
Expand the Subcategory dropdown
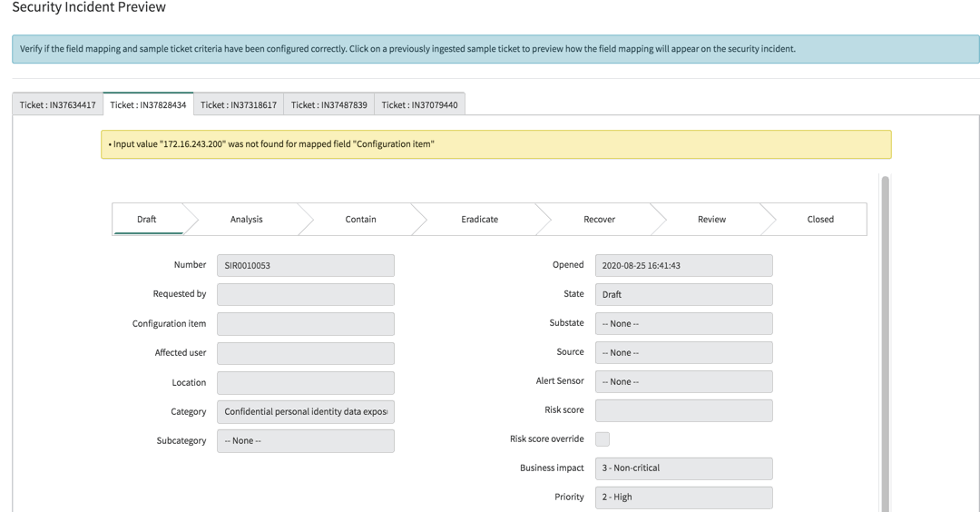[x=306, y=440]
